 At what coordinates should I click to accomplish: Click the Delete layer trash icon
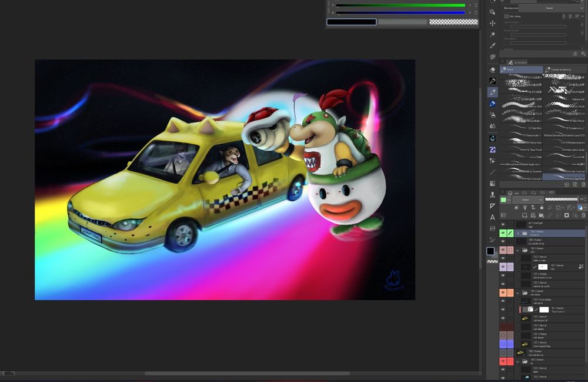[x=583, y=215]
